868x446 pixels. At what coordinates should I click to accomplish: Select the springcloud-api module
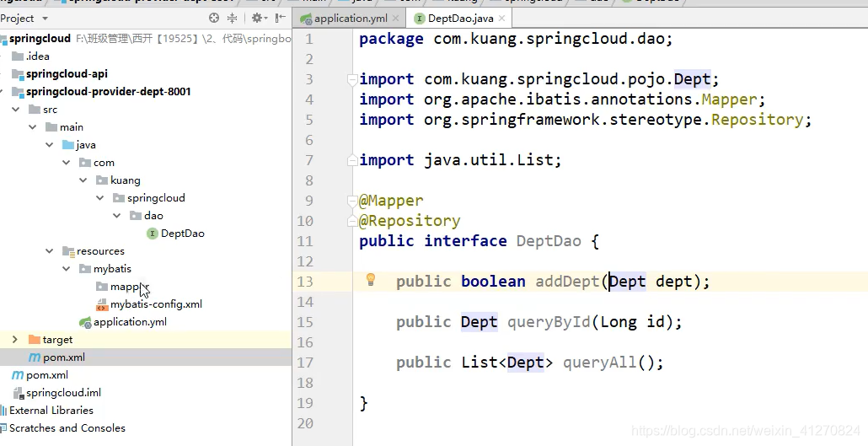coord(67,73)
